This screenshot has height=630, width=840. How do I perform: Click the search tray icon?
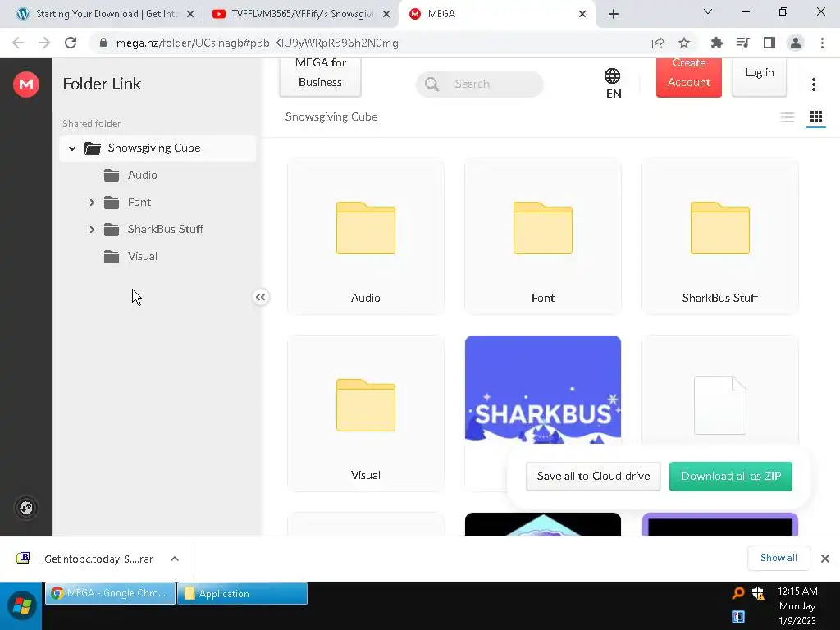738,592
